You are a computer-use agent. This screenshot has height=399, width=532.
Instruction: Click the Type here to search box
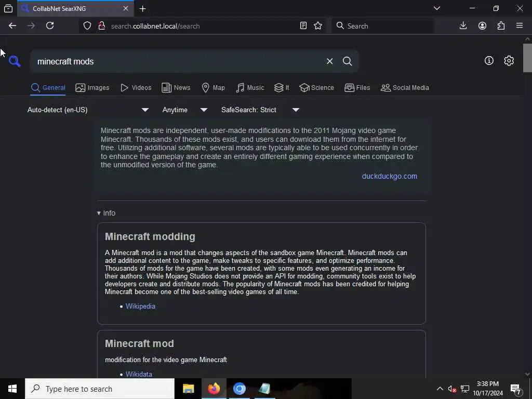pyautogui.click(x=100, y=389)
